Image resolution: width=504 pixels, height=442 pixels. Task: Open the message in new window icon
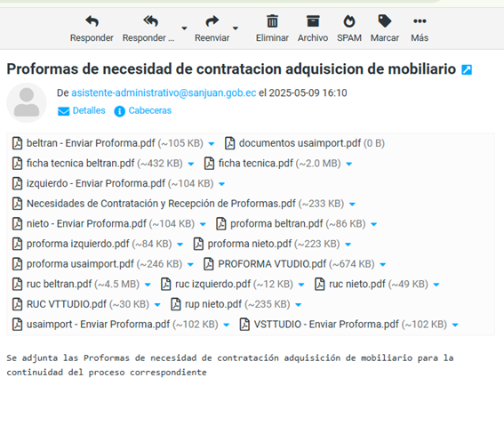[x=467, y=69]
